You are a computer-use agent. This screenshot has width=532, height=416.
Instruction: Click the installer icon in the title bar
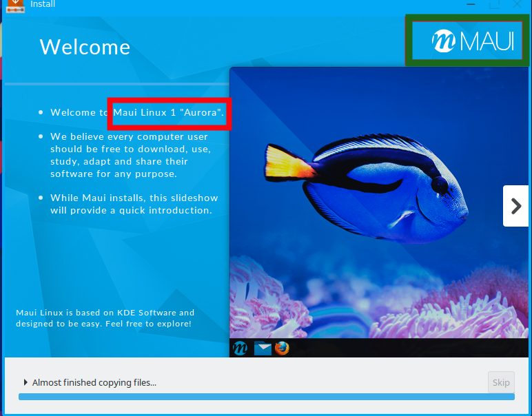15,6
